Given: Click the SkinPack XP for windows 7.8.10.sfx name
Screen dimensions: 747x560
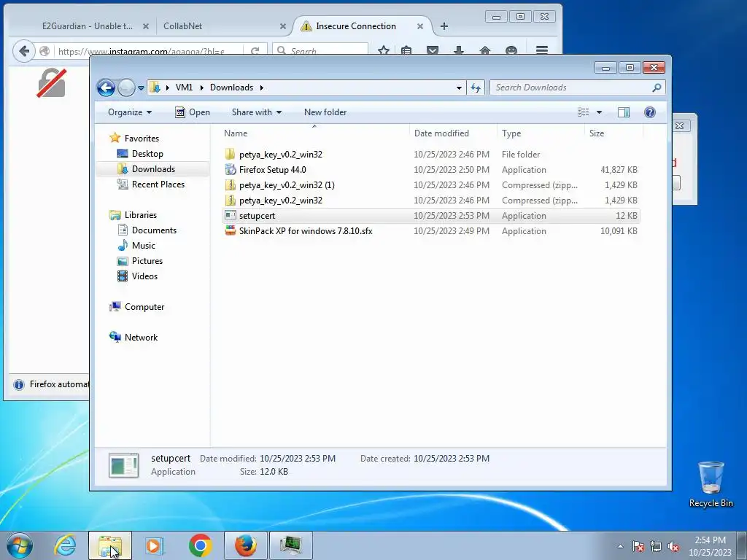Looking at the screenshot, I should click(306, 231).
